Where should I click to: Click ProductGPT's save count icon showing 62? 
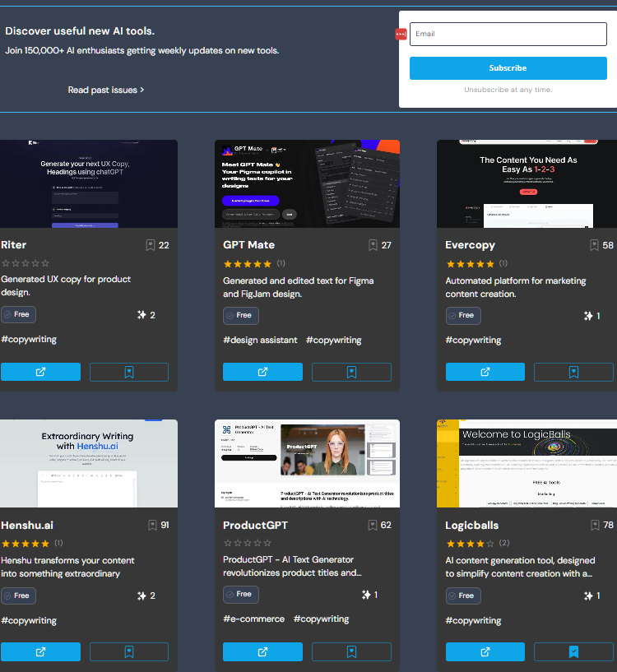[372, 525]
